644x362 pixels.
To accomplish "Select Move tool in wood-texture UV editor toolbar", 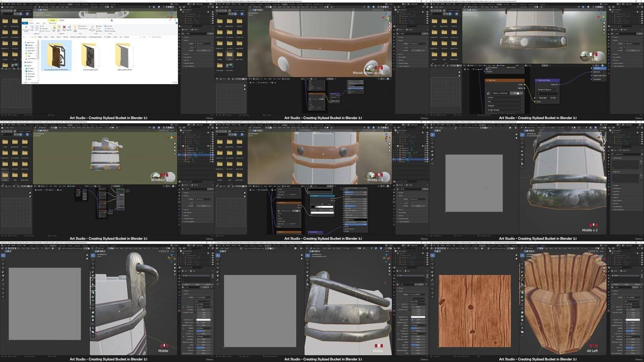I will (432, 264).
